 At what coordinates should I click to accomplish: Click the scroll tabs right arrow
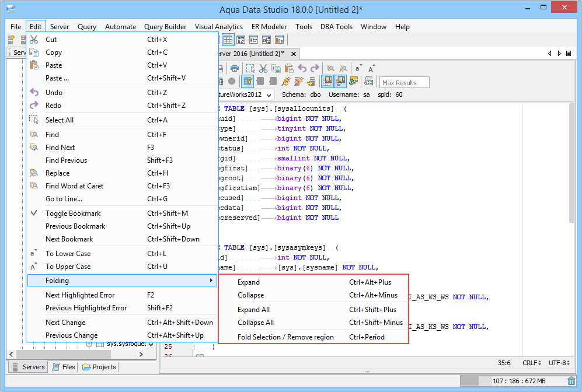click(x=559, y=54)
